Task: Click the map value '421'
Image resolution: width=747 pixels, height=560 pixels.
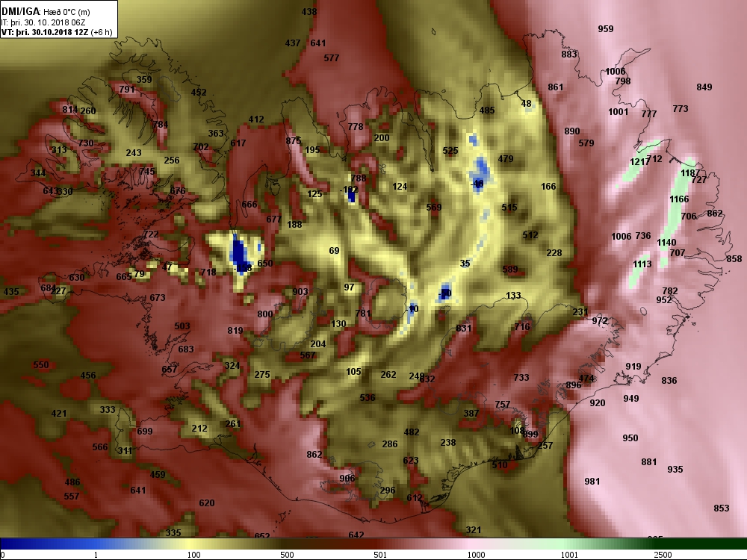Action: click(x=59, y=414)
